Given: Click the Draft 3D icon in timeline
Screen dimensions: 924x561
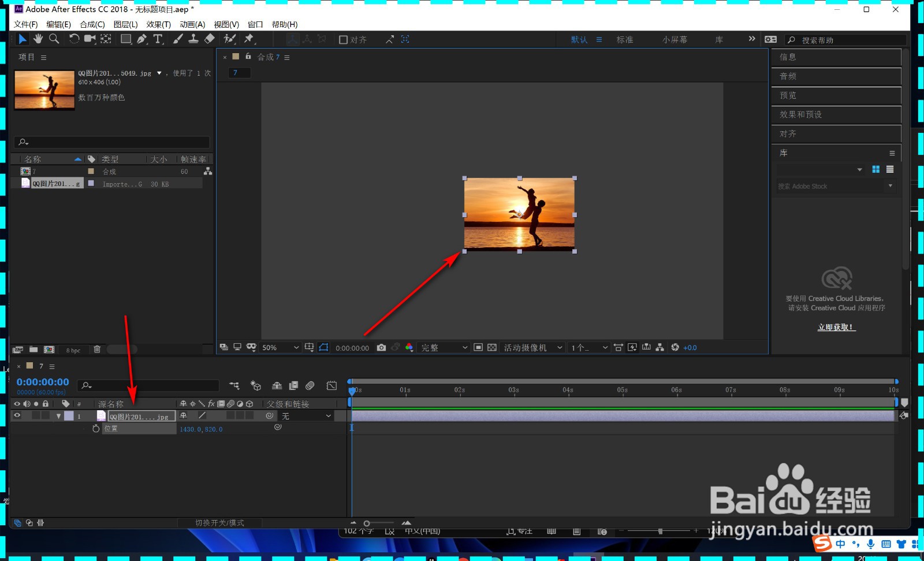Looking at the screenshot, I should click(256, 385).
